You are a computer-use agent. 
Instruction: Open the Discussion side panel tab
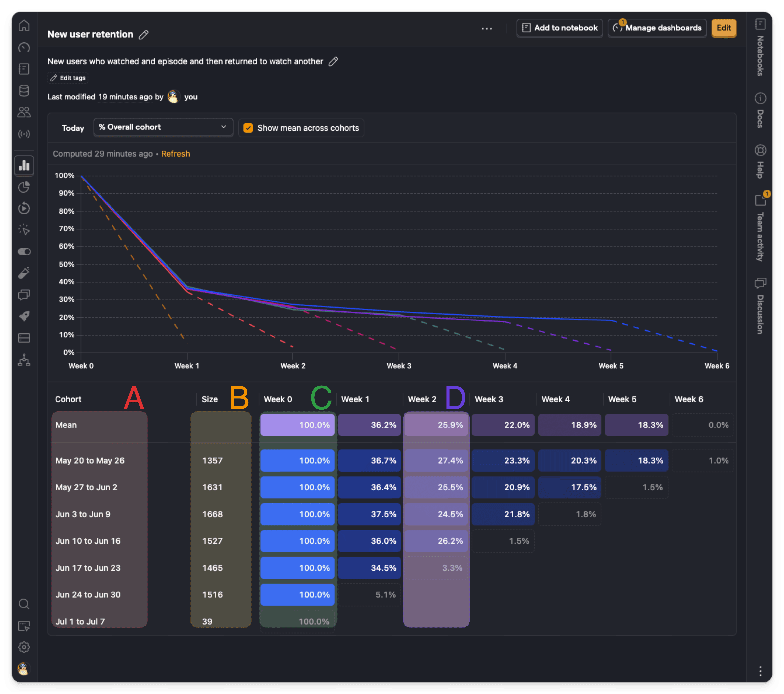[760, 306]
